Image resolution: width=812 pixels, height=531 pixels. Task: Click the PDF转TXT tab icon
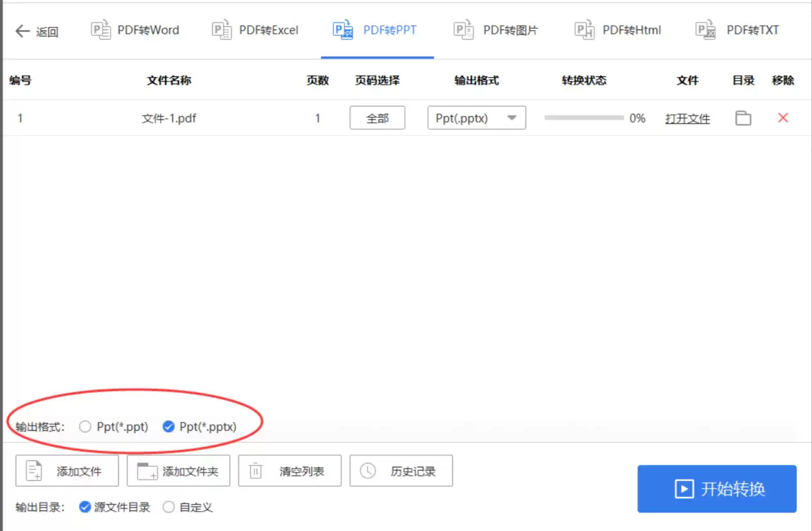(705, 30)
